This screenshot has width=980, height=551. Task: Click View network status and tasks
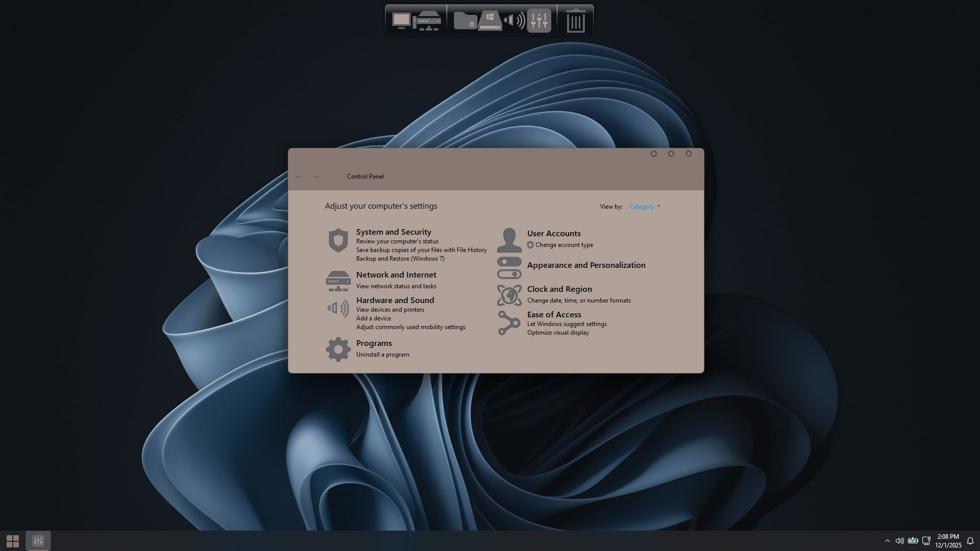(x=396, y=286)
